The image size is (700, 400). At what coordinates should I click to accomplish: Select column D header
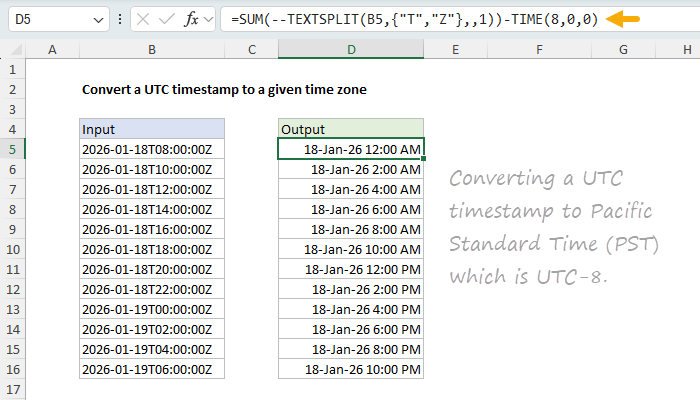(x=351, y=50)
